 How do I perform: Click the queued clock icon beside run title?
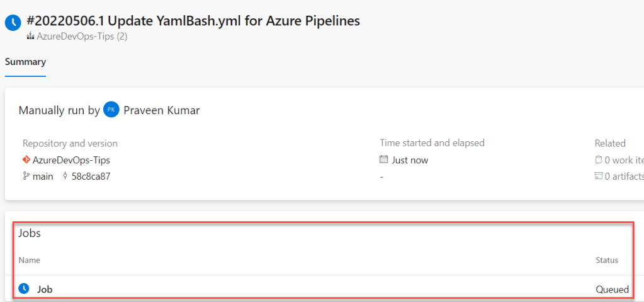pos(13,23)
